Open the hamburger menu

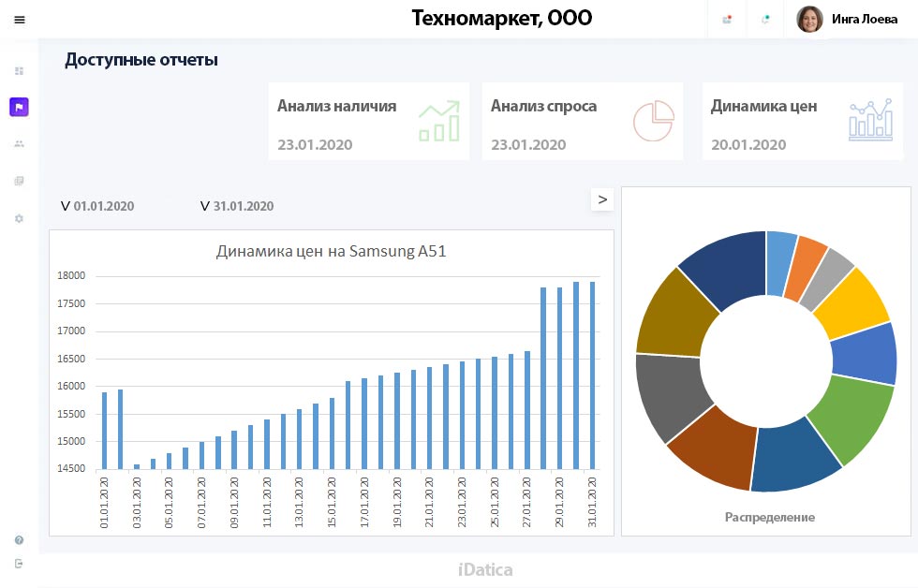point(20,20)
